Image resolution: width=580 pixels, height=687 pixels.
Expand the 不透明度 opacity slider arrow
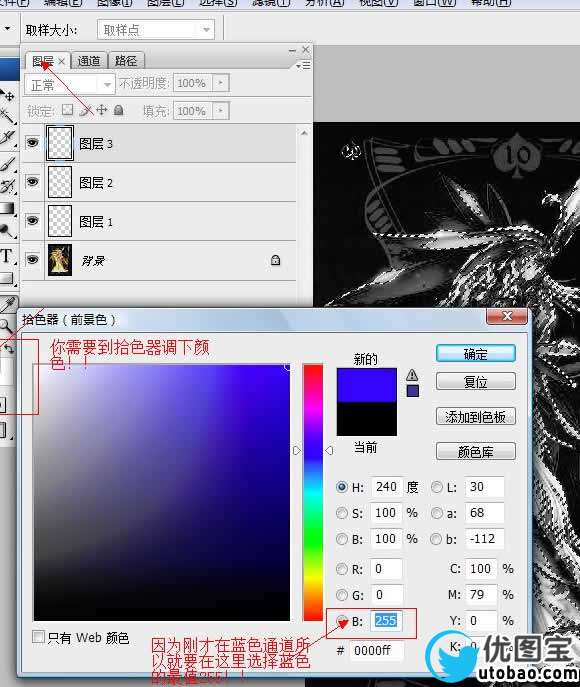coord(220,83)
